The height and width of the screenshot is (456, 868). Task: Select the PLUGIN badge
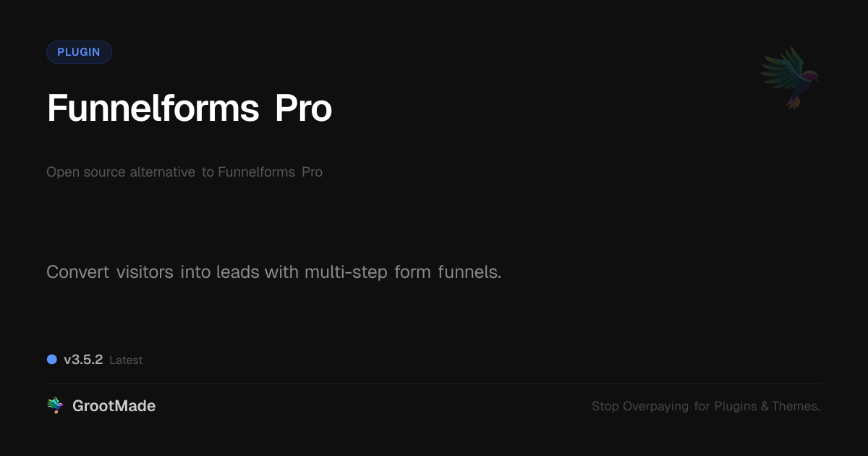tap(79, 52)
